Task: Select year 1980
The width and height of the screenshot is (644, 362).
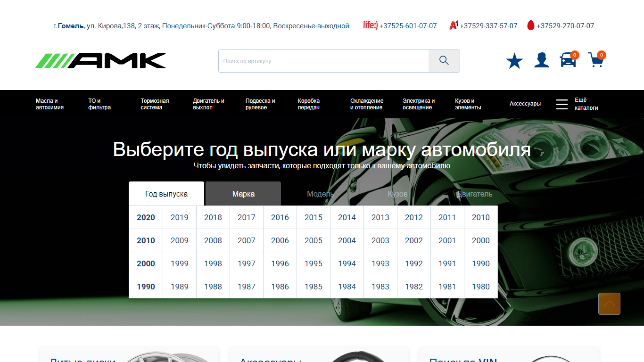Action: [x=480, y=287]
